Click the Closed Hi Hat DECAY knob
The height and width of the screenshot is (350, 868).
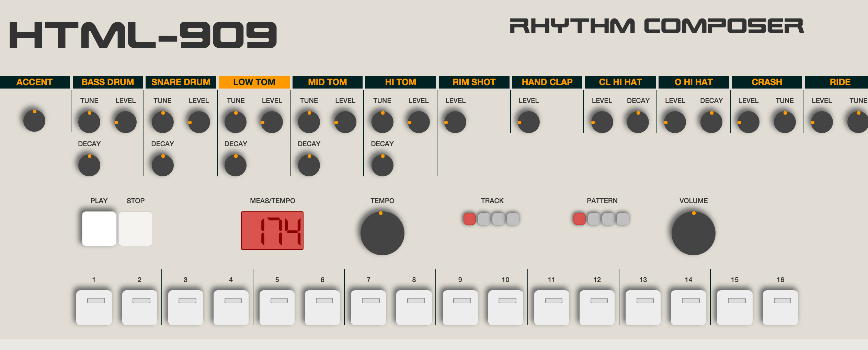tap(638, 122)
